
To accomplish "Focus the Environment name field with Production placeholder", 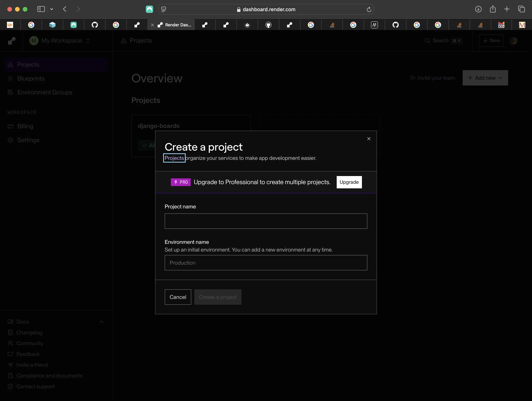I will (x=266, y=263).
